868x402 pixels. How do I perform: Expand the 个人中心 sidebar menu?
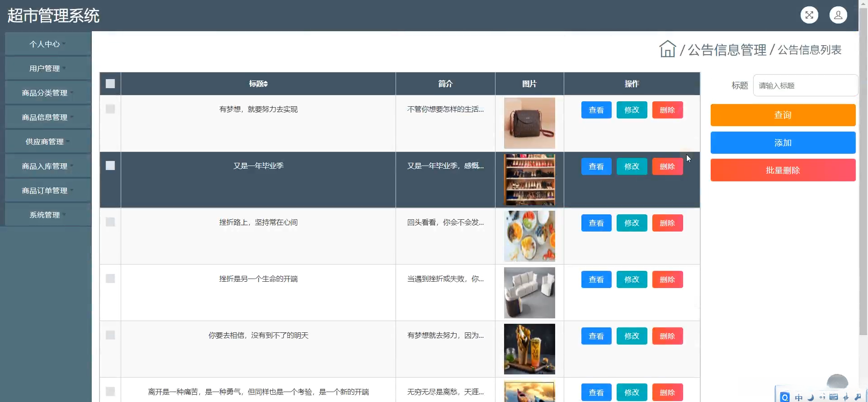click(x=48, y=44)
